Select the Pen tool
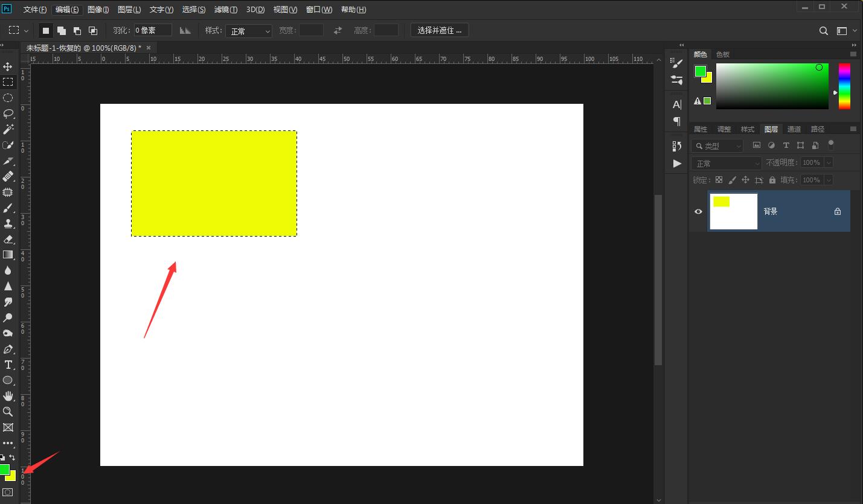Screen dimensions: 863x504 [8, 349]
